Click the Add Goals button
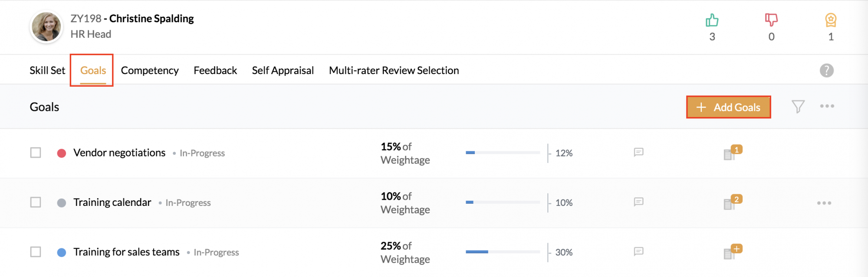Image resolution: width=868 pixels, height=277 pixels. pos(728,107)
